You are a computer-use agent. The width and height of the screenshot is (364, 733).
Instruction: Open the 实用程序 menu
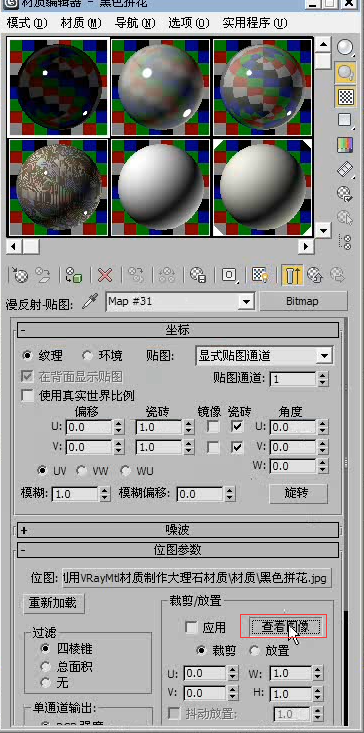point(255,22)
